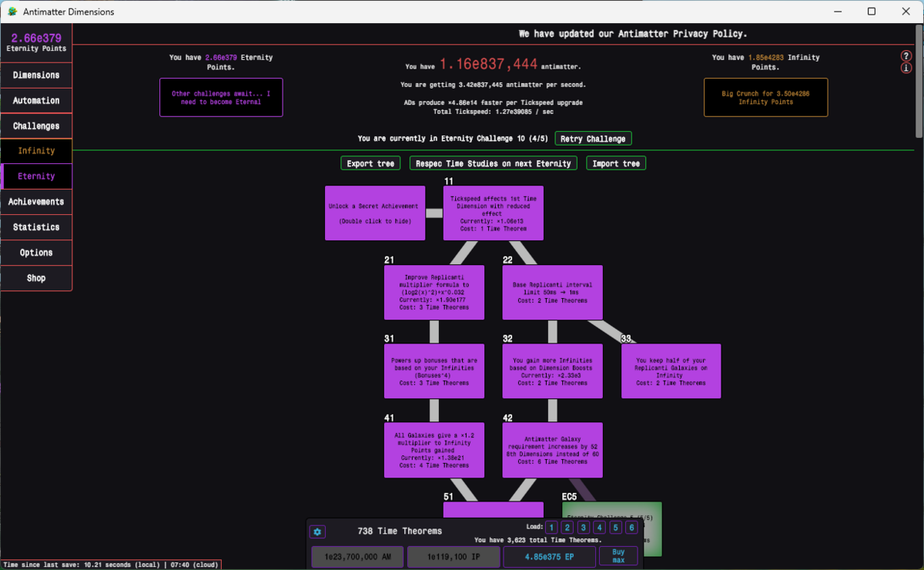This screenshot has width=924, height=570.
Task: Click Import tree button
Action: [616, 163]
